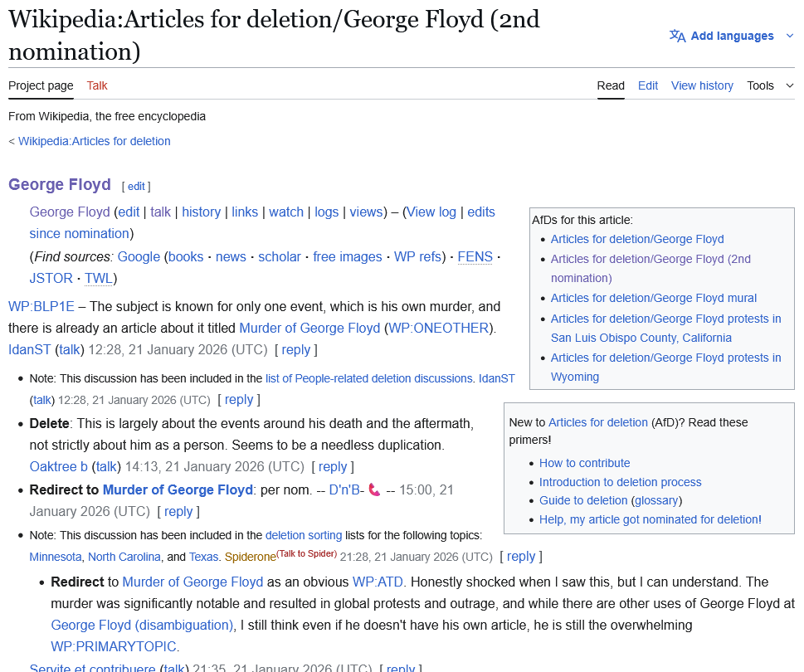Go to Wikipedia:Articles for deletion parent page

point(95,142)
